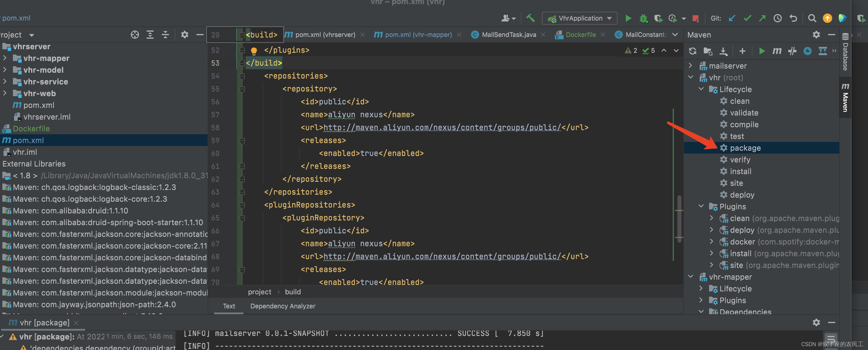The width and height of the screenshot is (868, 350).
Task: Execute a Maven goal from the toolbar
Action: point(777,51)
